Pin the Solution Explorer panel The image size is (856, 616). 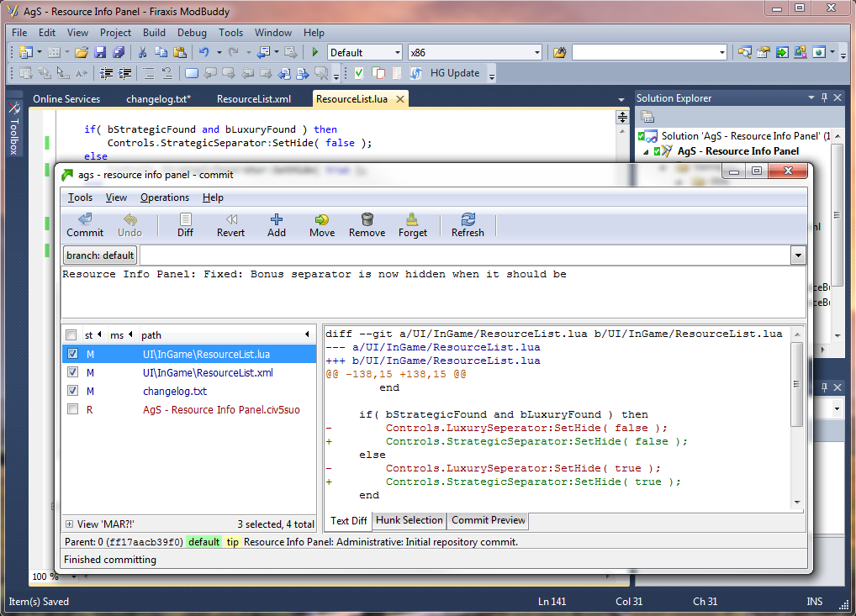pyautogui.click(x=824, y=97)
